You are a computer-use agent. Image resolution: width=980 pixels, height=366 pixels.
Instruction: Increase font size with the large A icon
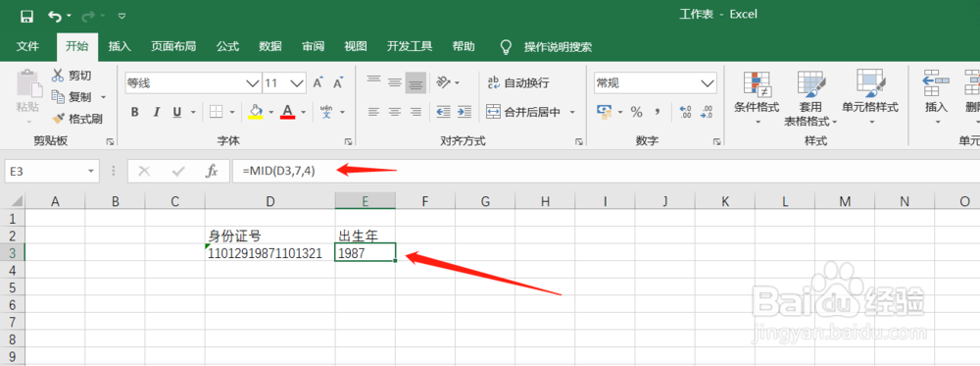point(318,82)
